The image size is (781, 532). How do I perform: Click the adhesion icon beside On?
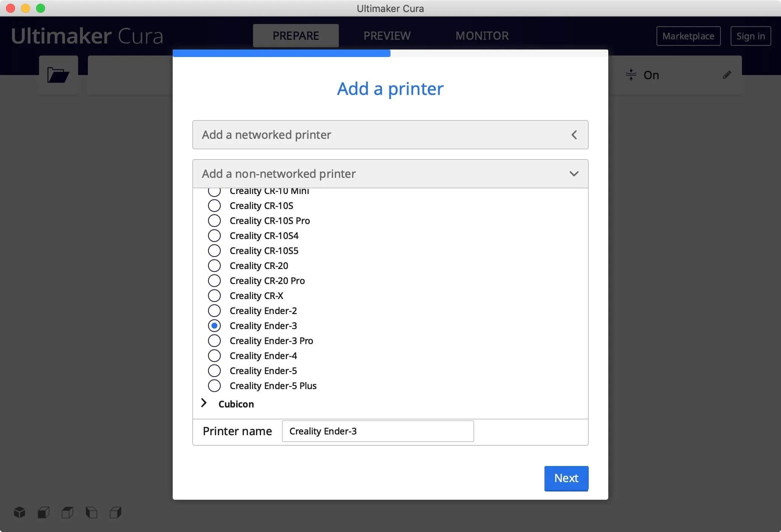[x=631, y=75]
